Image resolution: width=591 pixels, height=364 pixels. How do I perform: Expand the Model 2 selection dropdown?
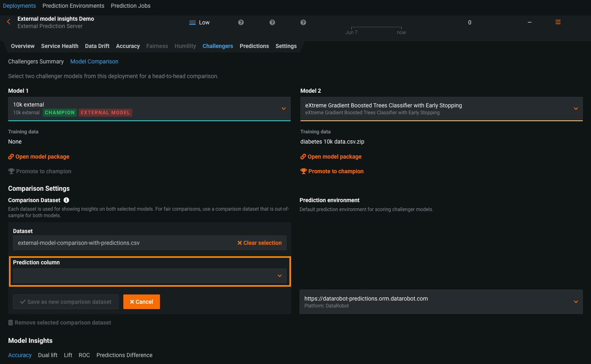(x=576, y=109)
